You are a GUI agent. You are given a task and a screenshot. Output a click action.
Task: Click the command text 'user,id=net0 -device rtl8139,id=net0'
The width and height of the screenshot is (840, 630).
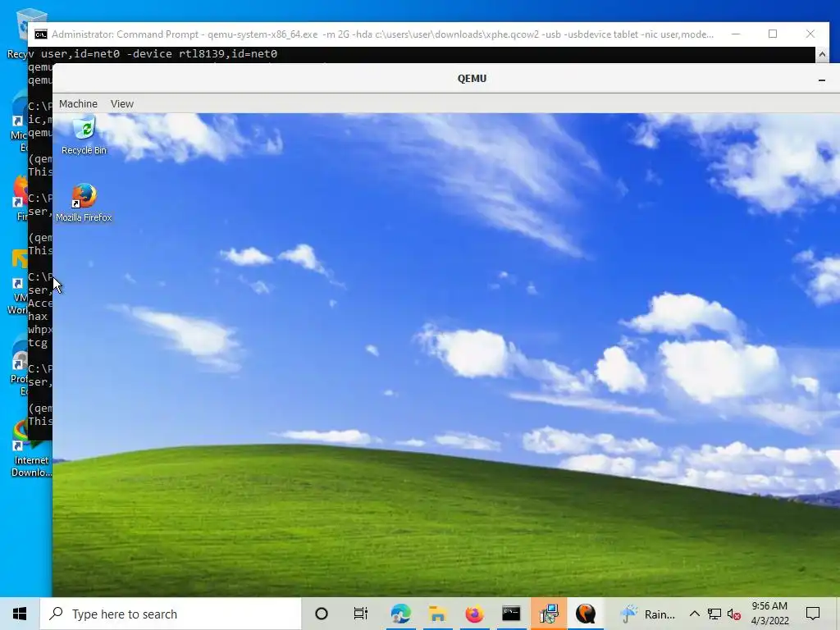[x=159, y=54]
